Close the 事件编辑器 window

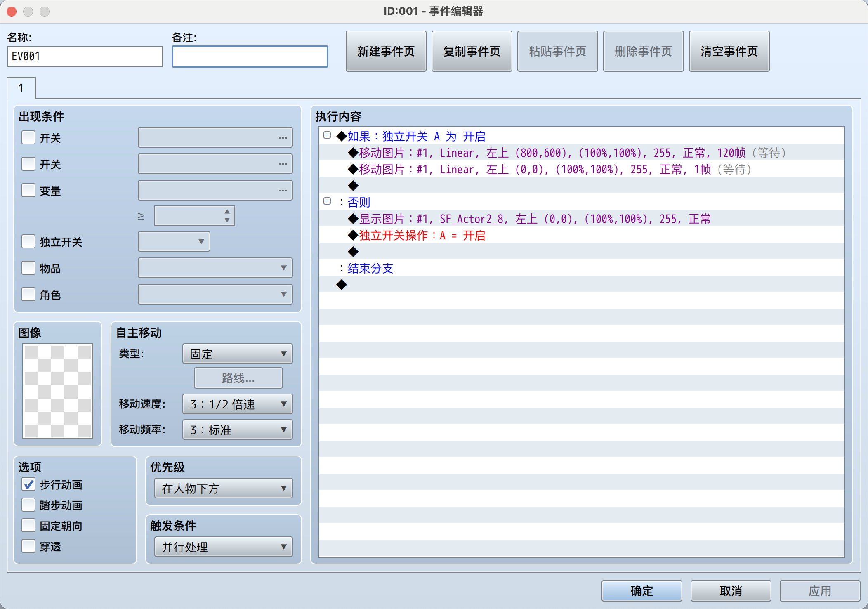12,11
